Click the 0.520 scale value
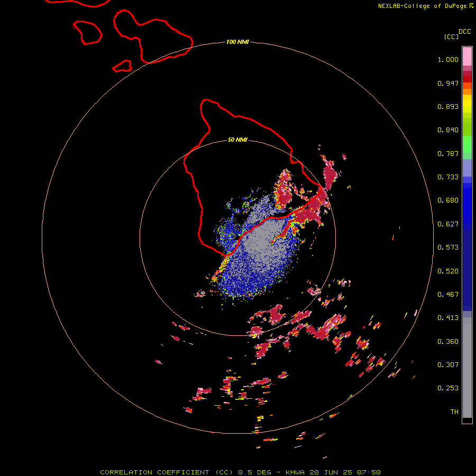The width and height of the screenshot is (476, 476). click(x=448, y=271)
